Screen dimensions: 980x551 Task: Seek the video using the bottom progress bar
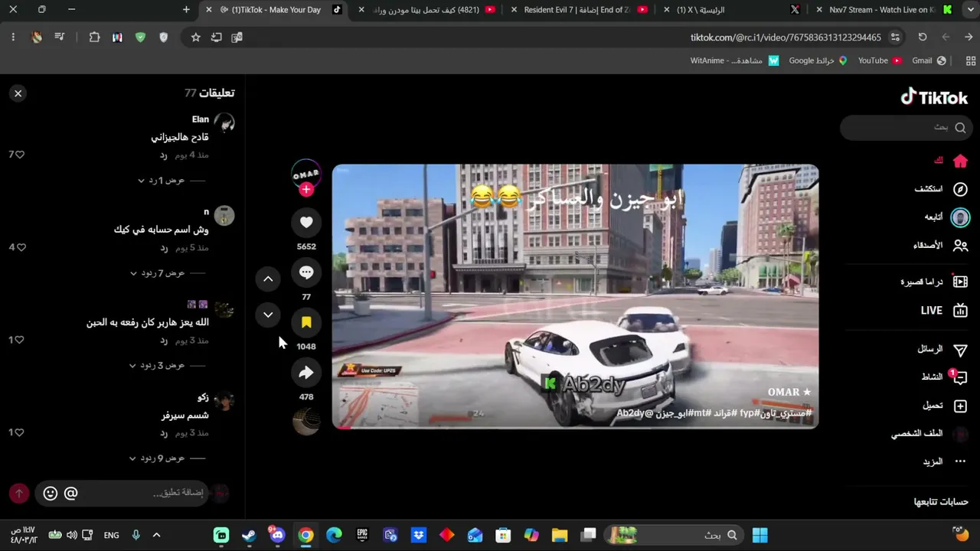(575, 427)
